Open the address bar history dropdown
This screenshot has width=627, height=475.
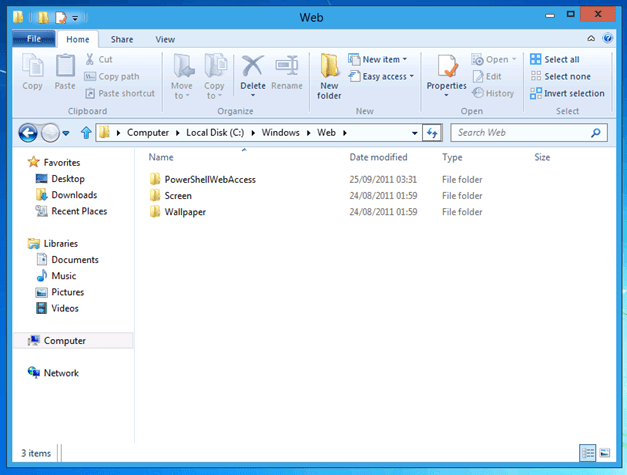point(415,133)
